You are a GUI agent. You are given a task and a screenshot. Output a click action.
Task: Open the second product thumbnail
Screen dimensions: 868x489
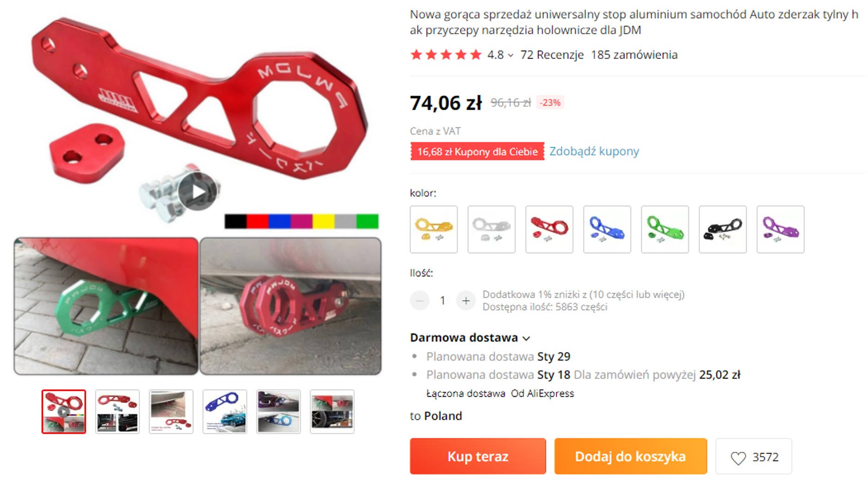[x=117, y=411]
